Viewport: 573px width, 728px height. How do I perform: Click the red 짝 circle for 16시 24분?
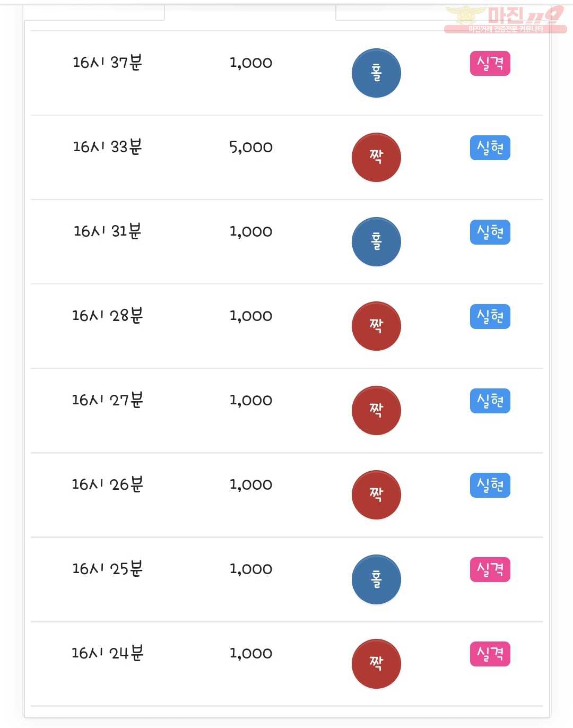tap(376, 663)
